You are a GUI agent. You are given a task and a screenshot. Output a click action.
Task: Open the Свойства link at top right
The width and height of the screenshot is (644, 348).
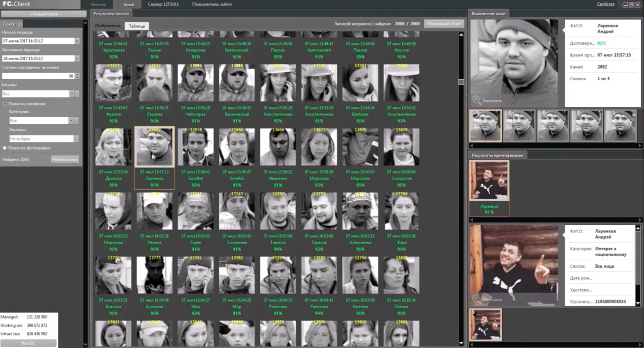[x=605, y=4]
